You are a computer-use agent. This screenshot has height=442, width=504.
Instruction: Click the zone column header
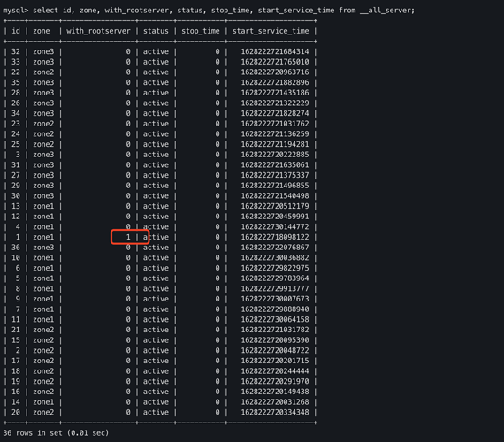[x=42, y=31]
